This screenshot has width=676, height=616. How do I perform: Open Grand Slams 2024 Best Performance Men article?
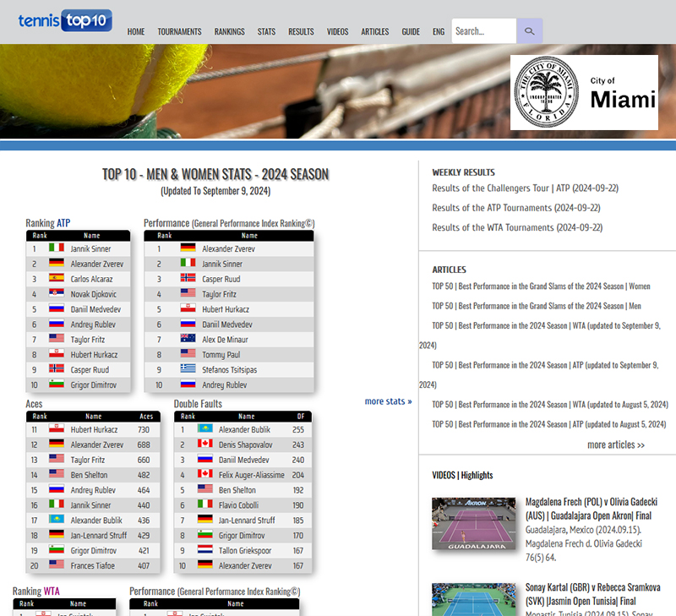[x=537, y=306]
